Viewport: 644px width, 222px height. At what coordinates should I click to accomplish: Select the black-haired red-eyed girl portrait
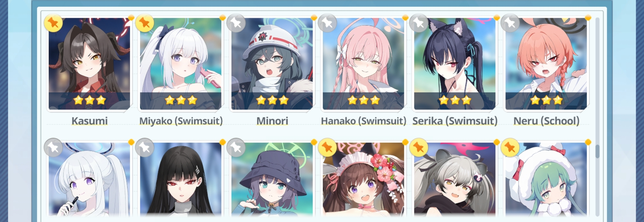[181, 179]
